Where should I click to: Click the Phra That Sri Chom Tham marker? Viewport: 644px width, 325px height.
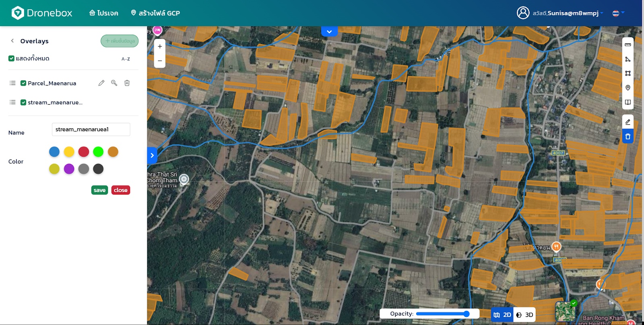point(184,179)
